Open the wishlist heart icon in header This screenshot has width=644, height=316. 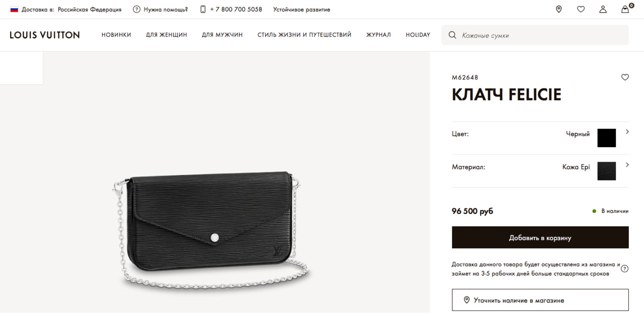(x=581, y=9)
